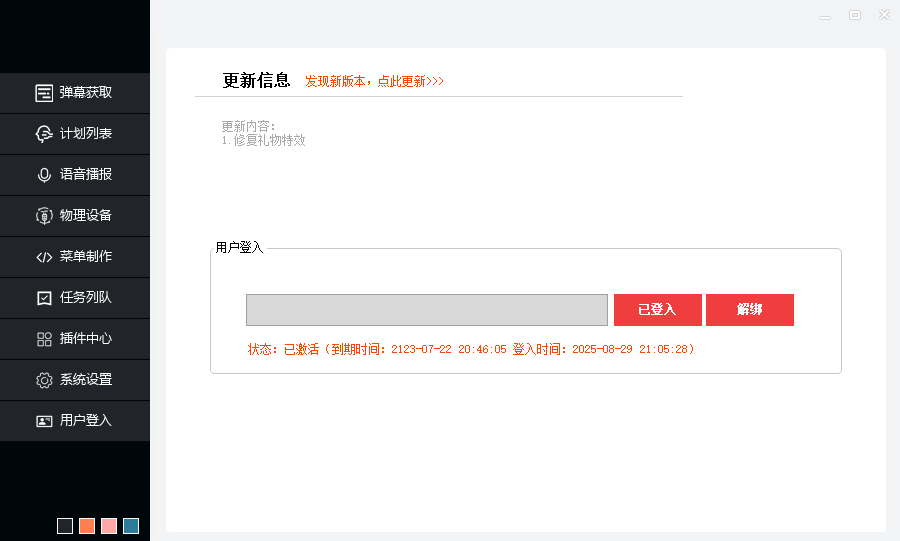The height and width of the screenshot is (541, 900).
Task: Go to the 用户登入 sidebar menu item
Action: point(75,421)
